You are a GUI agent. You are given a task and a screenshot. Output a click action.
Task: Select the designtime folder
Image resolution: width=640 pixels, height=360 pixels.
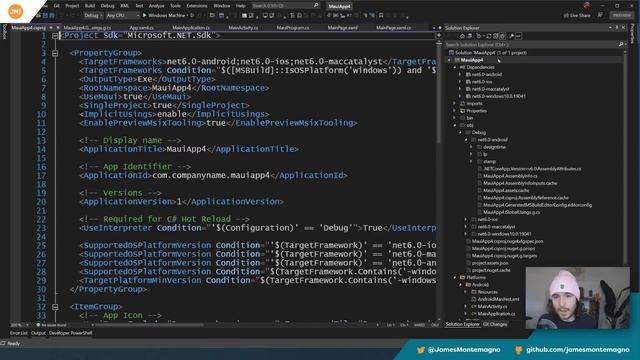pyautogui.click(x=494, y=147)
